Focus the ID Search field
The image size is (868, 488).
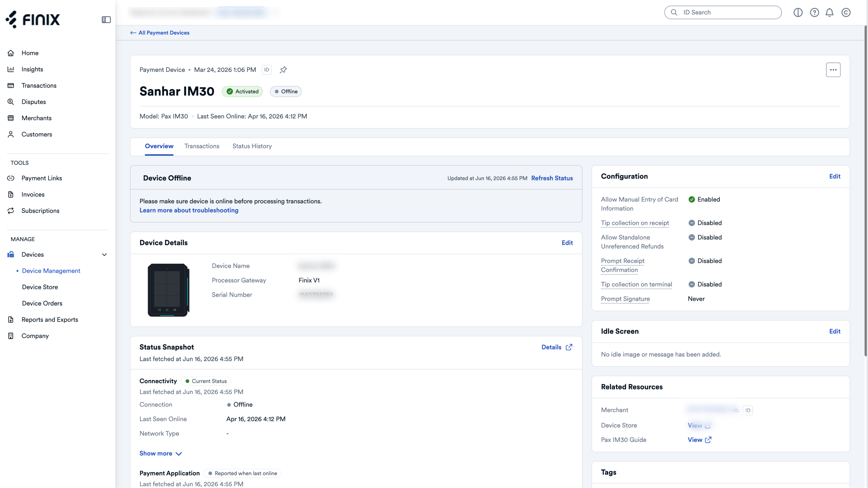point(723,12)
